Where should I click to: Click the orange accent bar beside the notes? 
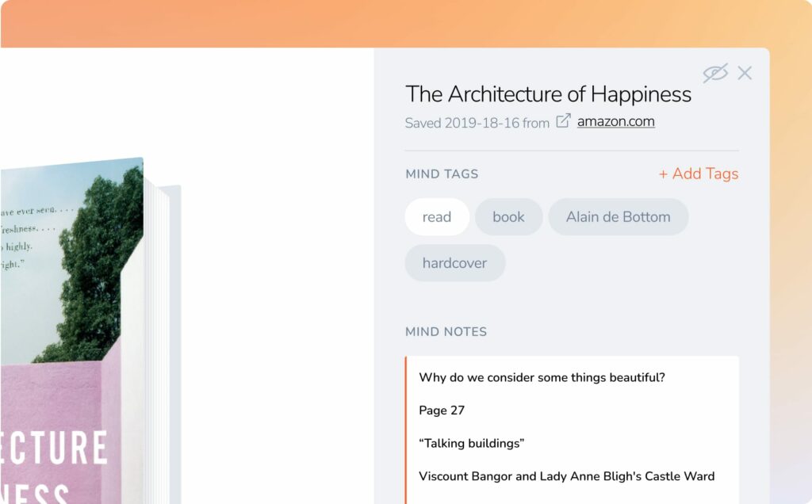tap(406, 428)
